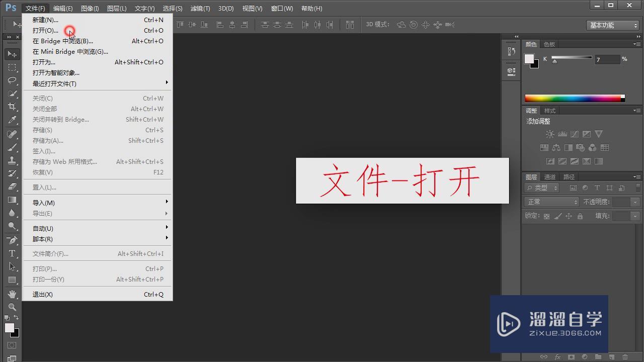Open the 编辑(E) menu

(x=63, y=9)
